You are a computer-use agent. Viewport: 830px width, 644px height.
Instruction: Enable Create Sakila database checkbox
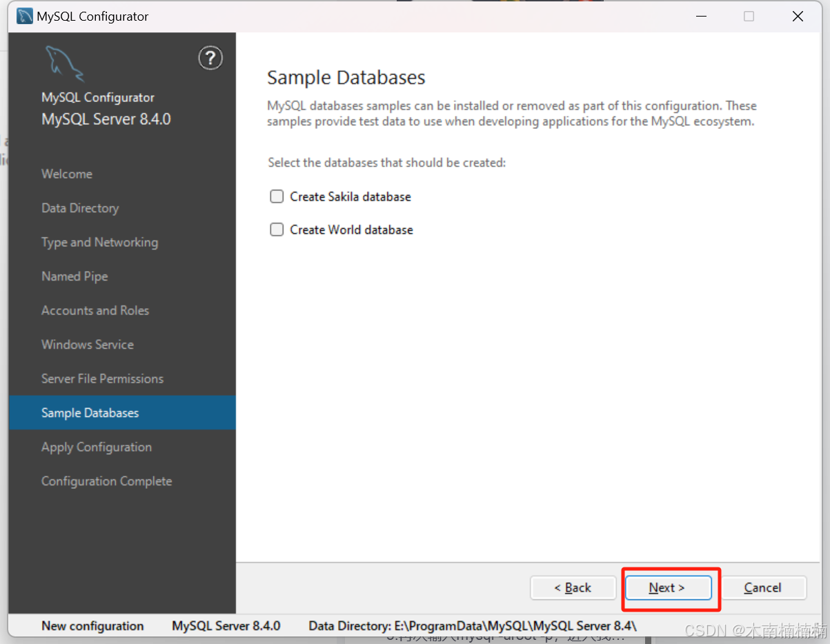(277, 197)
